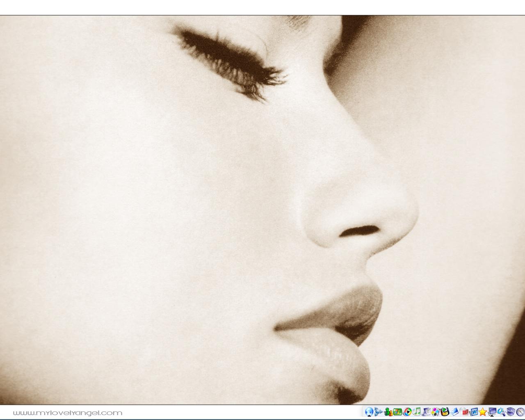525x420 pixels.
Task: Open the yellow star favorites icon
Action: pos(483,412)
